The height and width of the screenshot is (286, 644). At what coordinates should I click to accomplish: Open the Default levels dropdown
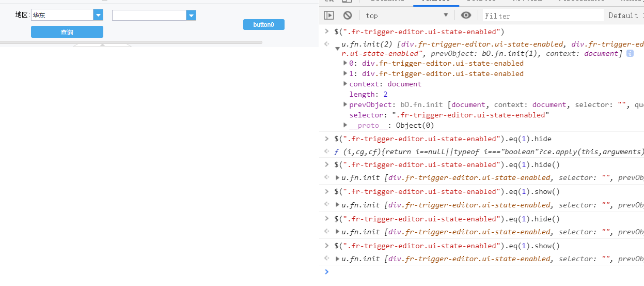[626, 16]
